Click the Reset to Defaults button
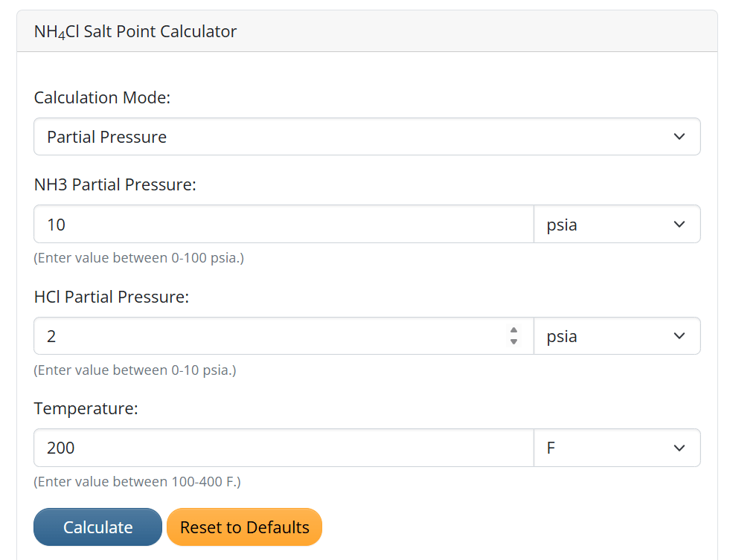 pyautogui.click(x=244, y=527)
